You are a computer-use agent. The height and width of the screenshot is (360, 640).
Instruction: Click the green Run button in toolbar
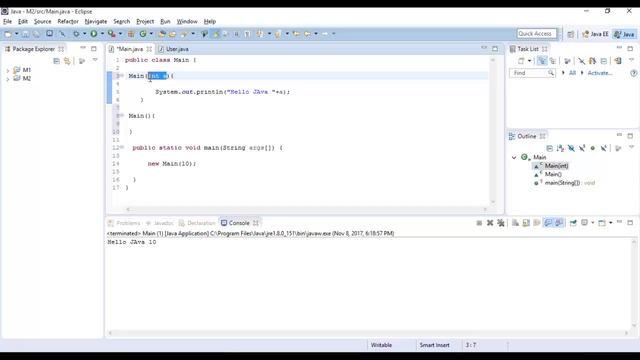coord(93,34)
